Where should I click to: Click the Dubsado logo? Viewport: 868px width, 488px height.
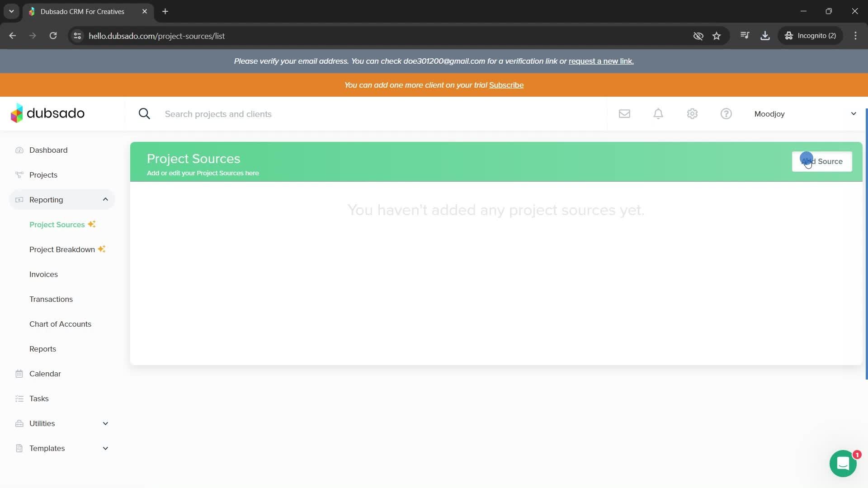click(x=47, y=113)
